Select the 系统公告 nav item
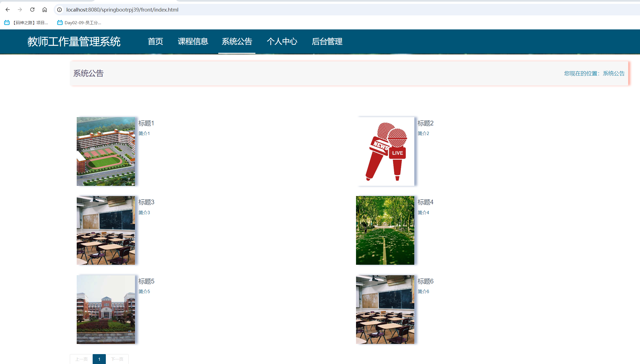Viewport: 640px width, 364px height. [237, 42]
